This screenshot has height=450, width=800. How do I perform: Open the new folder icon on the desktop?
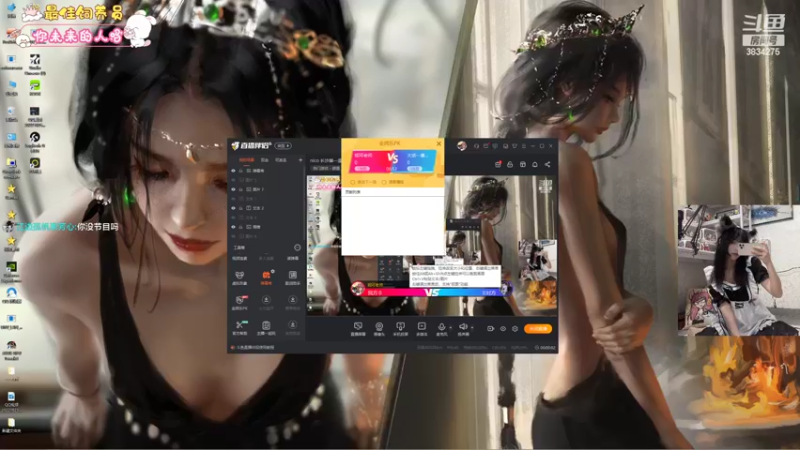[x=11, y=426]
